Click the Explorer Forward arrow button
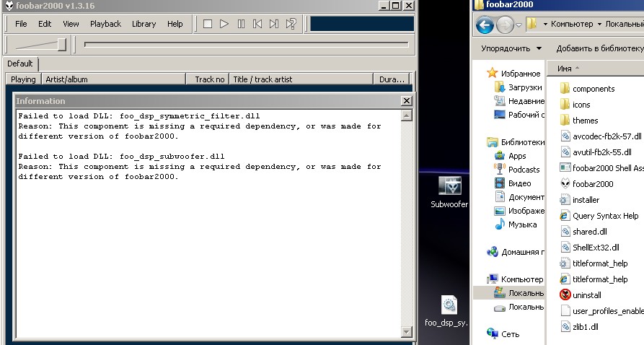This screenshot has width=644, height=345. pos(504,25)
